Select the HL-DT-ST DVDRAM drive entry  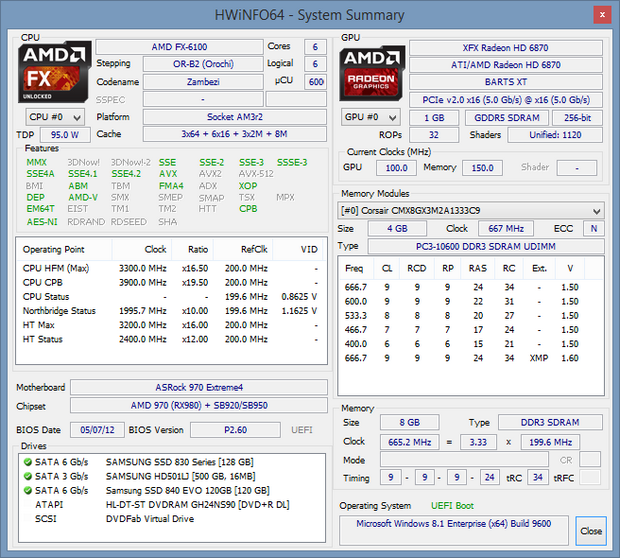click(x=172, y=505)
